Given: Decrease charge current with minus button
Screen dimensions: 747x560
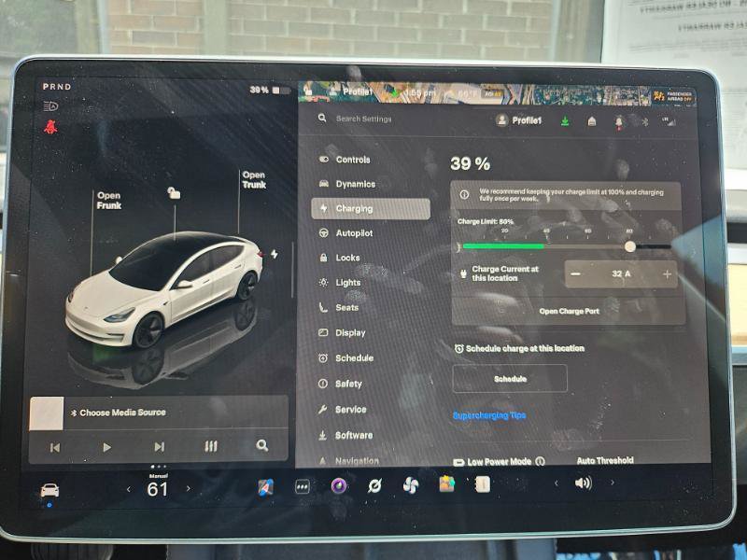Looking at the screenshot, I should pyautogui.click(x=575, y=273).
